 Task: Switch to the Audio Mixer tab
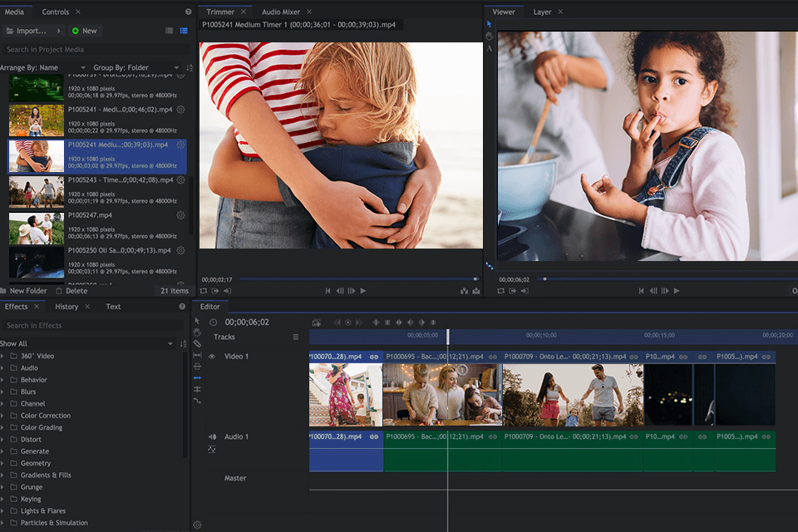click(x=280, y=12)
